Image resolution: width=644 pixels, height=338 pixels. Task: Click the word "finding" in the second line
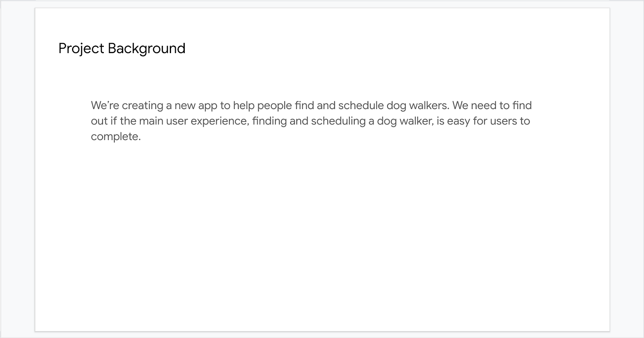coord(269,121)
